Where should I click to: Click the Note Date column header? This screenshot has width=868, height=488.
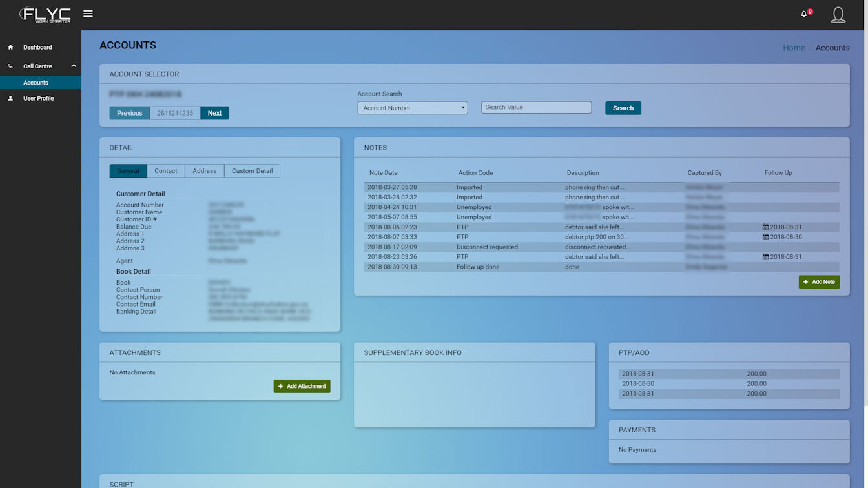pos(384,173)
